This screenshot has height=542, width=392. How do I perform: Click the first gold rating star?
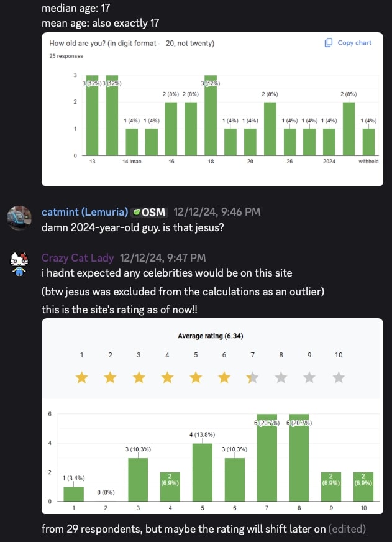tap(81, 377)
